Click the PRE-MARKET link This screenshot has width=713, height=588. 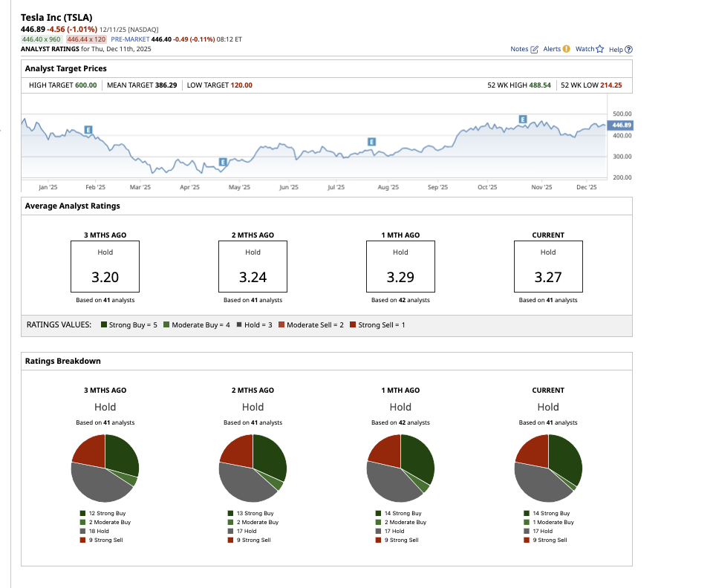tap(130, 39)
